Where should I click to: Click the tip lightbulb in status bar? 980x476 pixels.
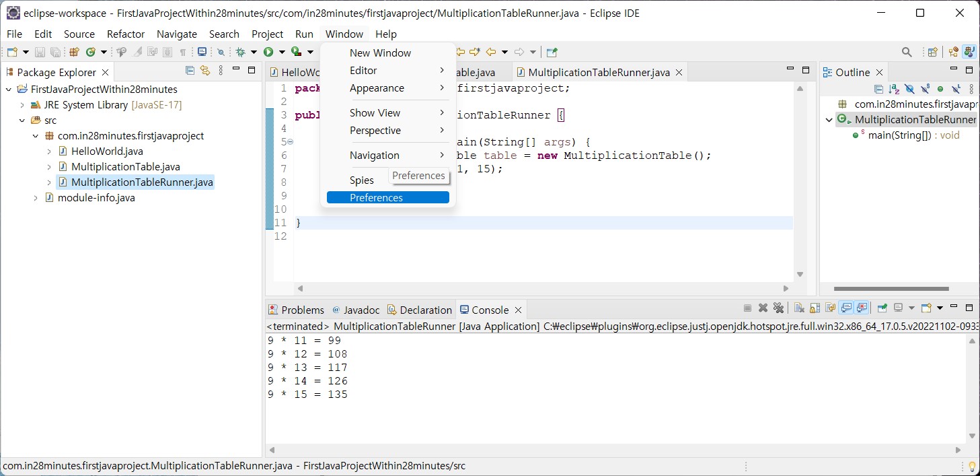[x=972, y=466]
